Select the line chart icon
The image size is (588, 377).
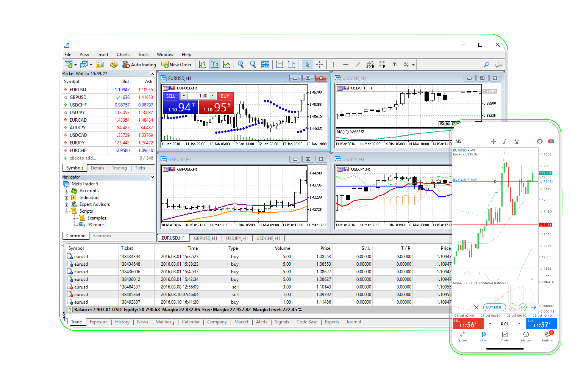click(227, 65)
